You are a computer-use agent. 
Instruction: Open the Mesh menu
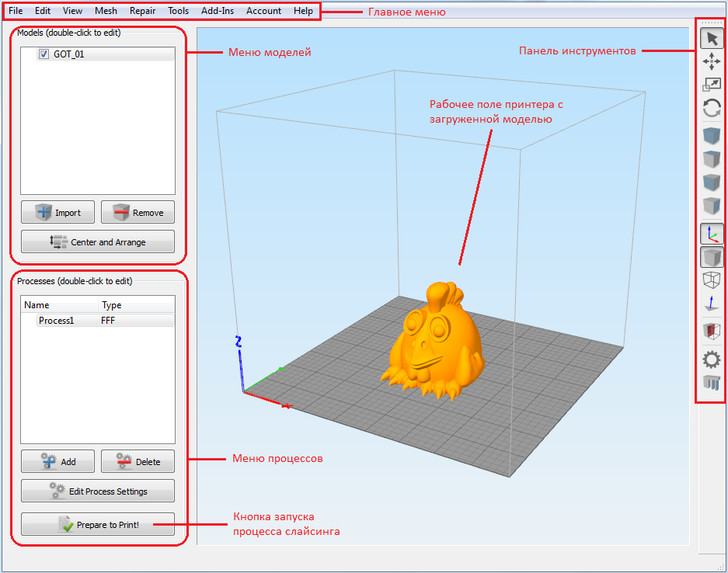pyautogui.click(x=106, y=11)
